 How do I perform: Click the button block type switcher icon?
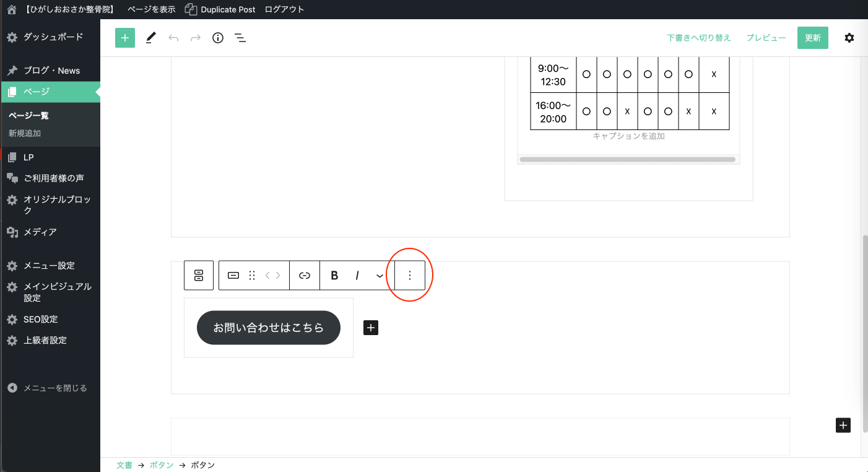[233, 276]
